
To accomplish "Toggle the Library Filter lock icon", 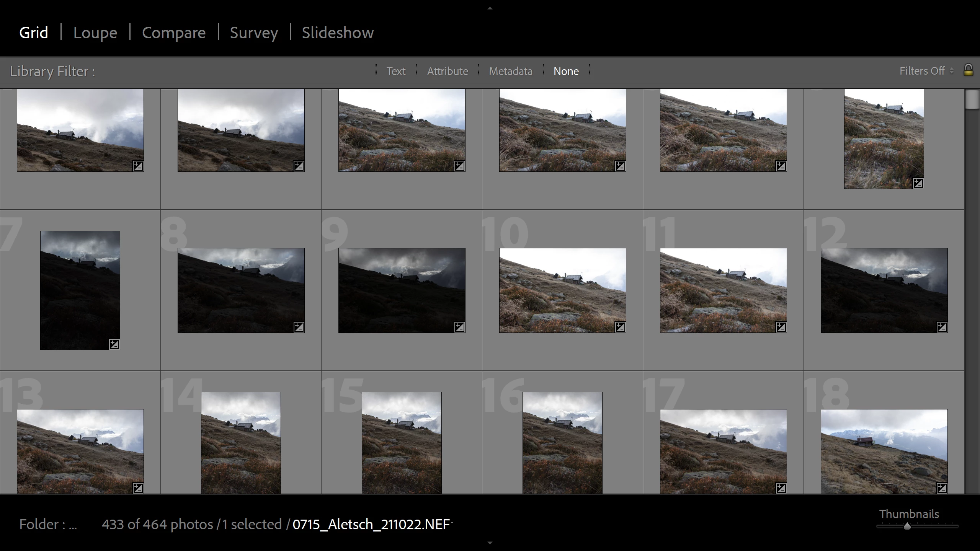I will tap(968, 70).
